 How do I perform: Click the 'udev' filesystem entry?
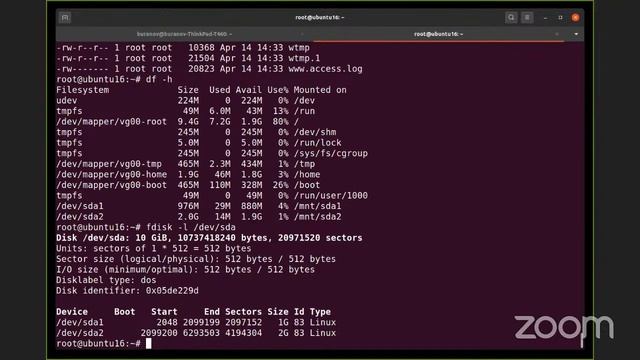click(x=67, y=100)
